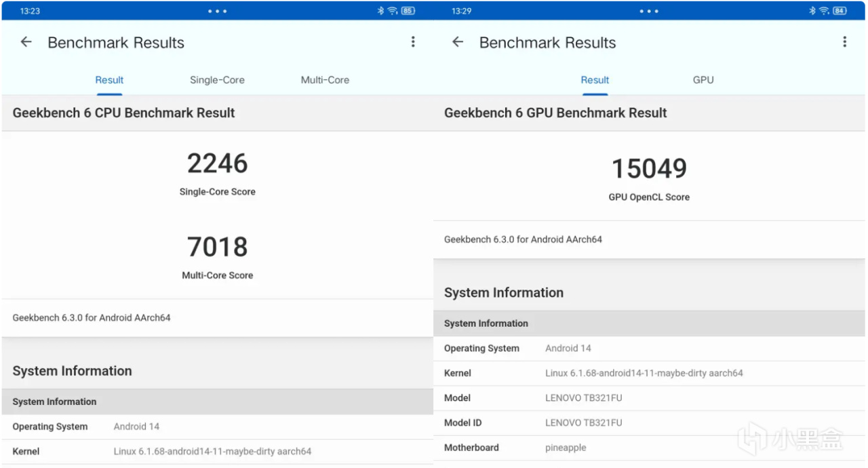Tap battery 85 indicator in left status bar
Viewport: 868px width, 468px height.
point(408,11)
